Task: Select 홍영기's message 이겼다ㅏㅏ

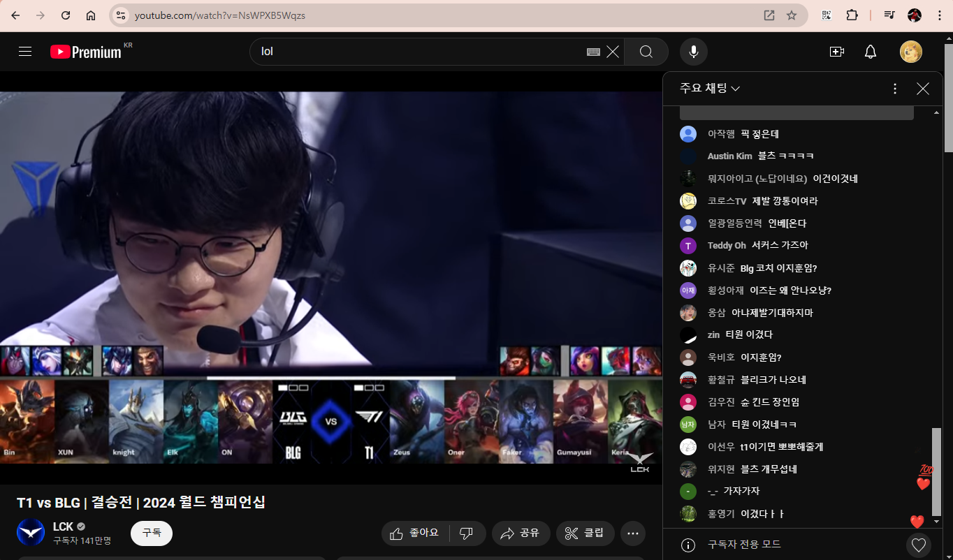Action: tap(762, 513)
